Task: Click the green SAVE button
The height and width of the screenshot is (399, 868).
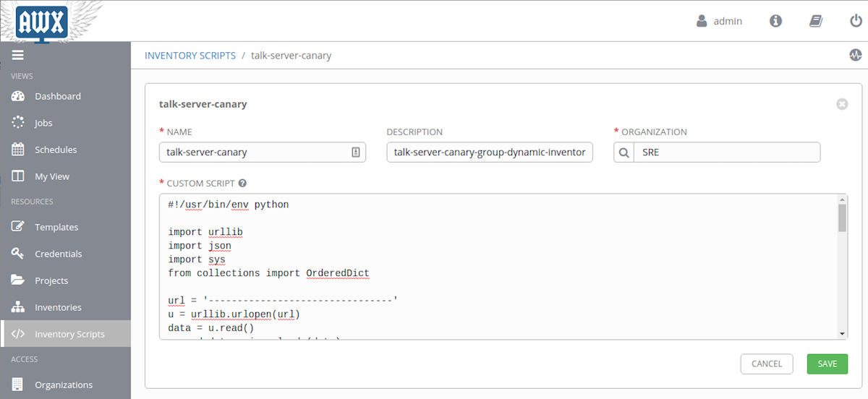Action: [827, 364]
